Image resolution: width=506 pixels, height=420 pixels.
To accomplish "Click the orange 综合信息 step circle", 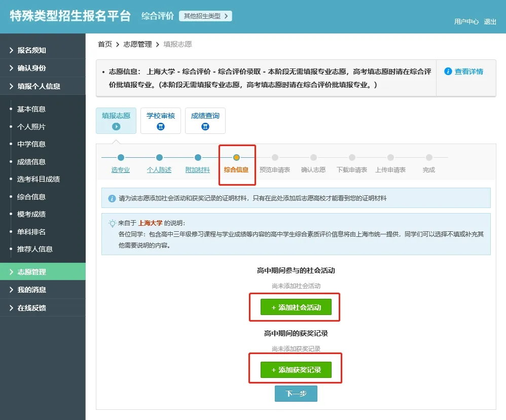I will pyautogui.click(x=236, y=158).
